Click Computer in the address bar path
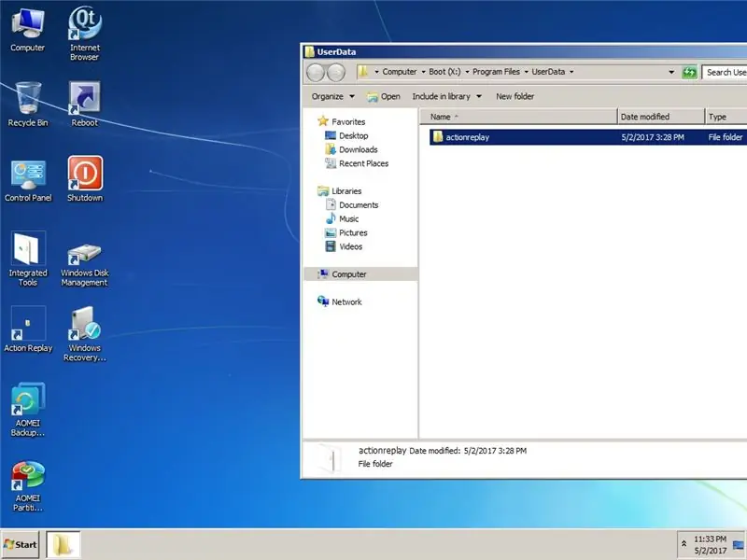 (400, 72)
